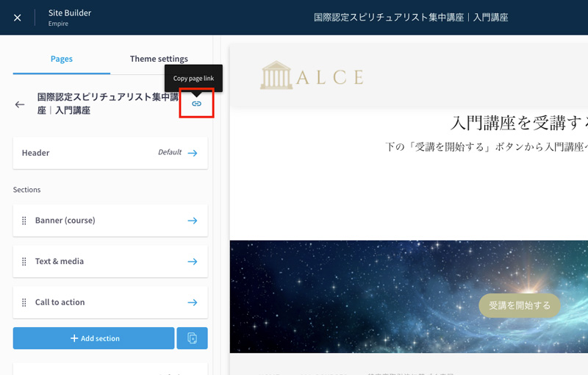The width and height of the screenshot is (588, 375).
Task: Click the Call to action drag handle
Action: coord(24,302)
